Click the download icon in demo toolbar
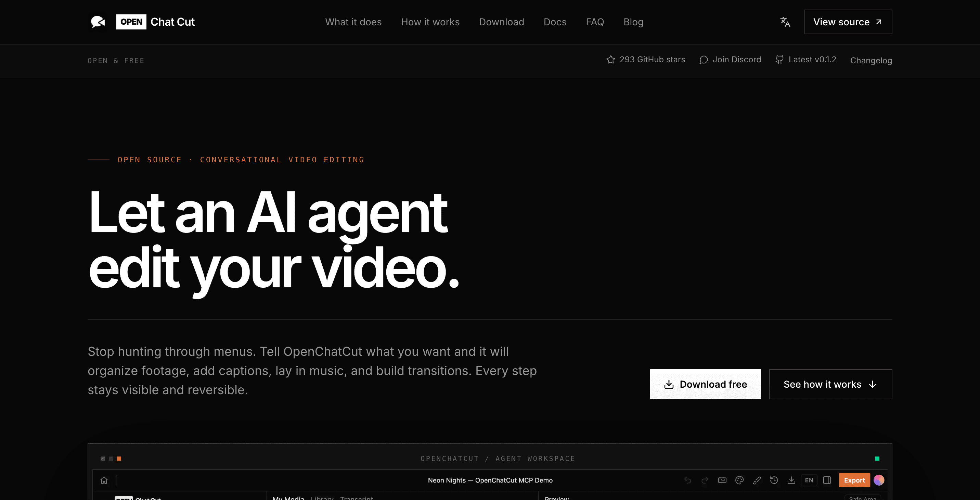 tap(791, 480)
